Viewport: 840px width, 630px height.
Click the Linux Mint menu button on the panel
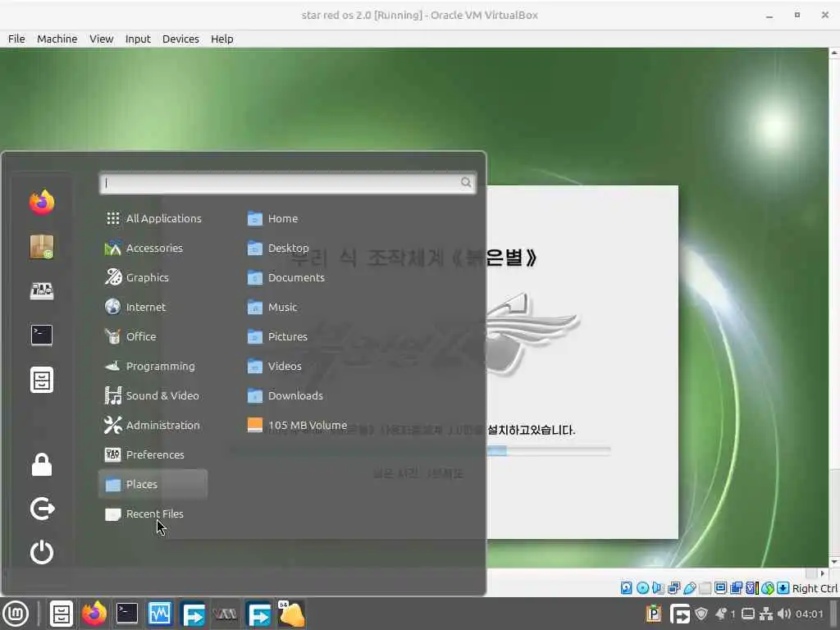(16, 614)
